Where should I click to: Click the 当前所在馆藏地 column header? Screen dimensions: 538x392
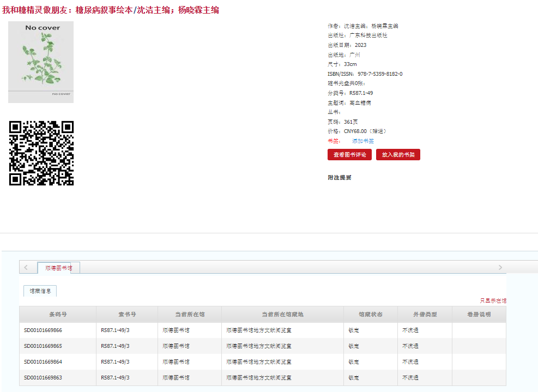[282, 314]
